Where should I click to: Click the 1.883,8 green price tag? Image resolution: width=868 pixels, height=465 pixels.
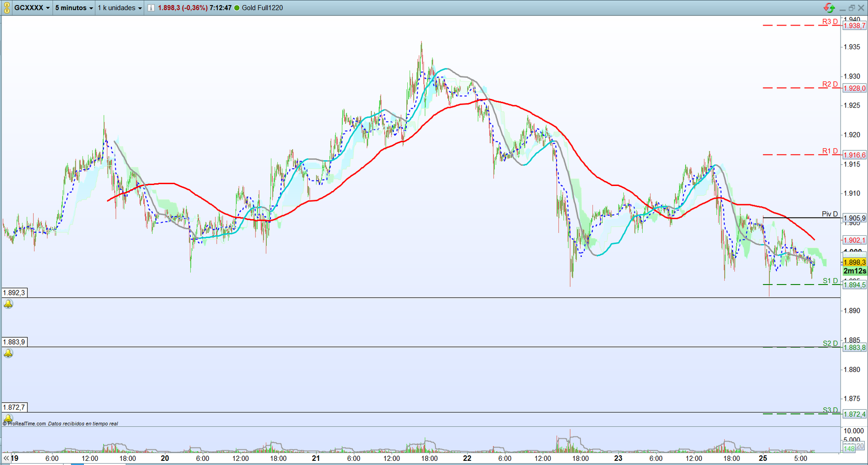click(855, 348)
